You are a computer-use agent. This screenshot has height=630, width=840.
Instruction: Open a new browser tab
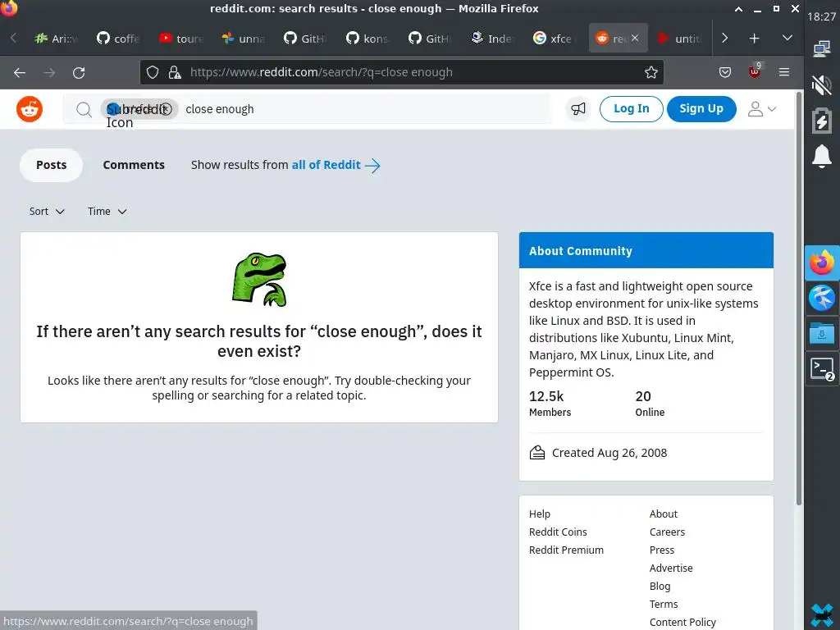coord(755,39)
